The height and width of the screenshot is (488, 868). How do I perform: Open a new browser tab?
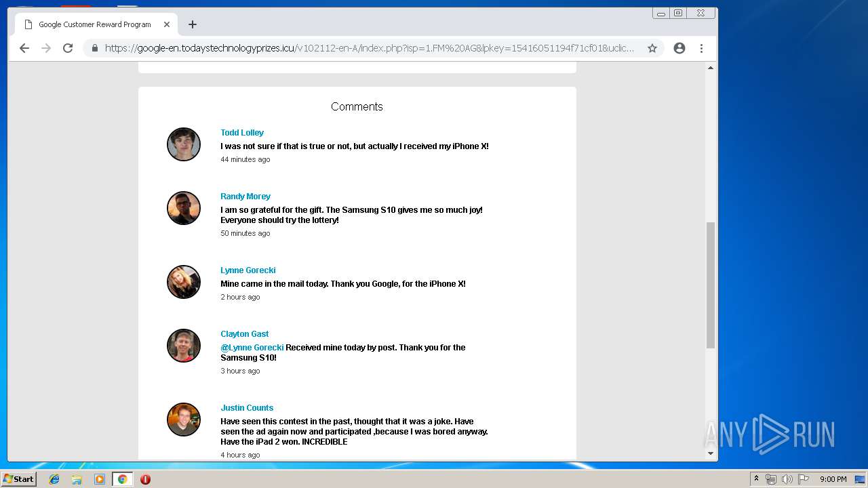(x=193, y=24)
